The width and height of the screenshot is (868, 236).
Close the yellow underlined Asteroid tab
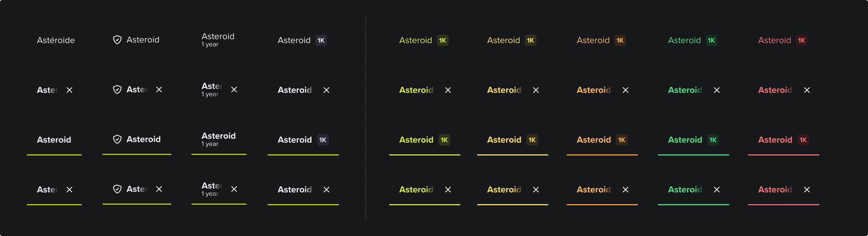[x=535, y=190]
